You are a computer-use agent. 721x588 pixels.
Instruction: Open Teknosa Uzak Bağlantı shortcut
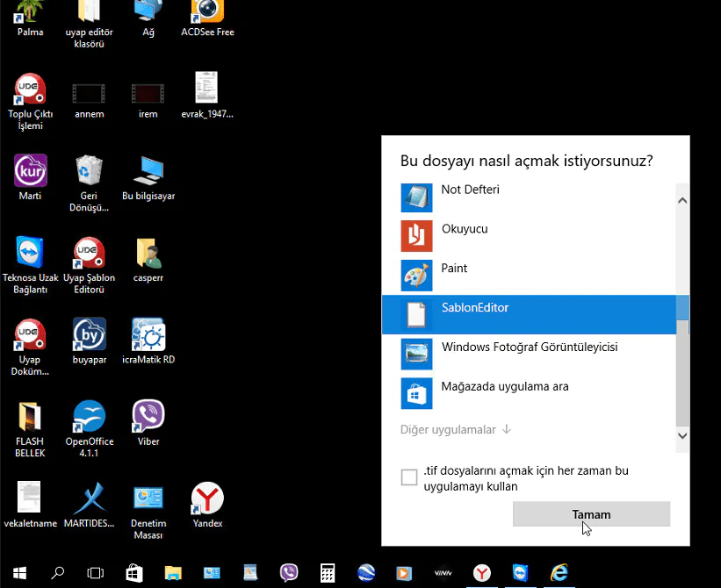click(x=31, y=253)
